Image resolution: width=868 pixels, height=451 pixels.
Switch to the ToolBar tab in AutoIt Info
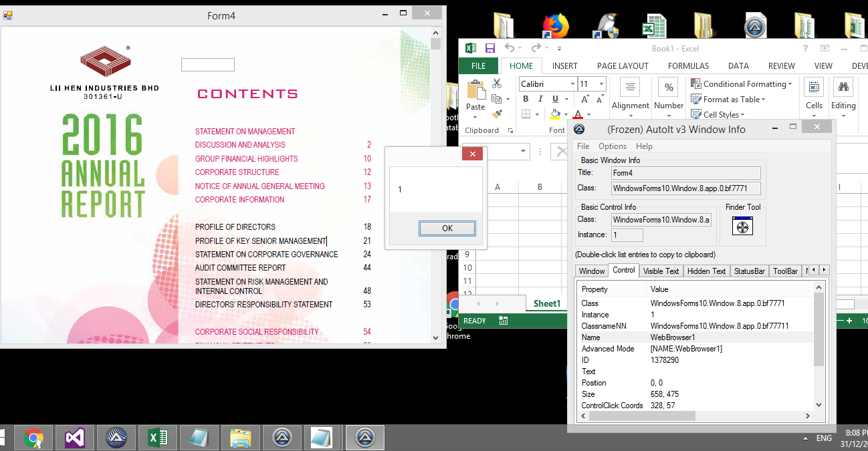pos(785,271)
